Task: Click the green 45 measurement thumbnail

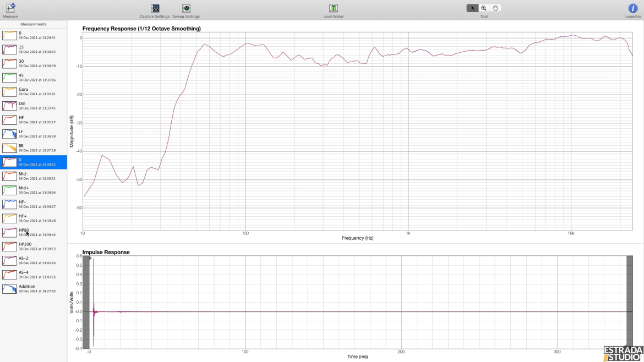Action: [9, 78]
